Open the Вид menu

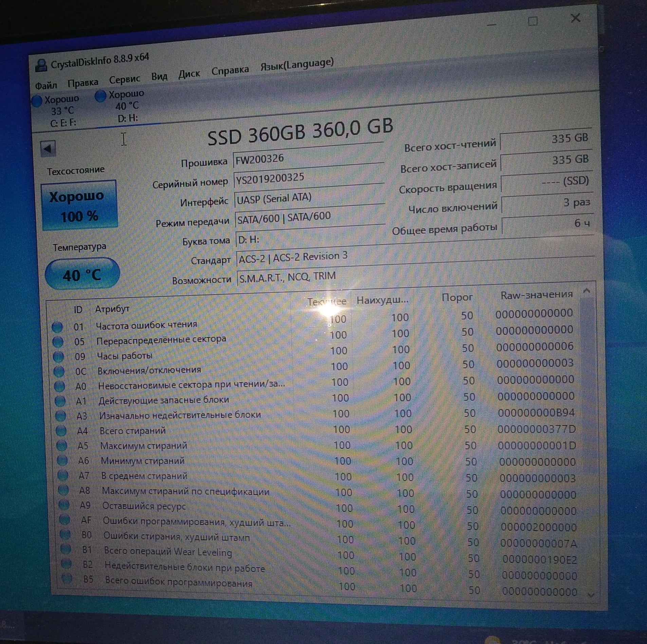[159, 76]
